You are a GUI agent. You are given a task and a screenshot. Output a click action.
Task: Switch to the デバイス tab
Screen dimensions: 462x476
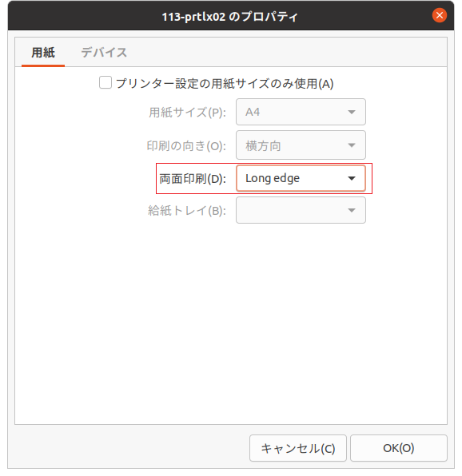[x=104, y=53]
